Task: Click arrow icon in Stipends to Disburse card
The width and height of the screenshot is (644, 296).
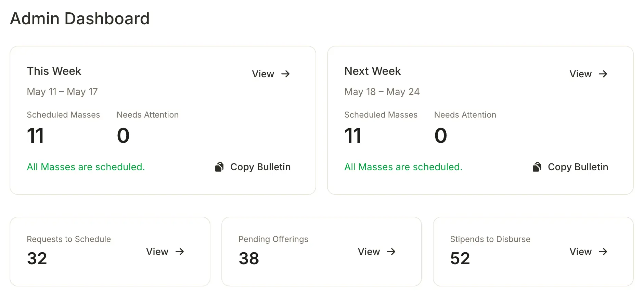Action: coord(603,252)
